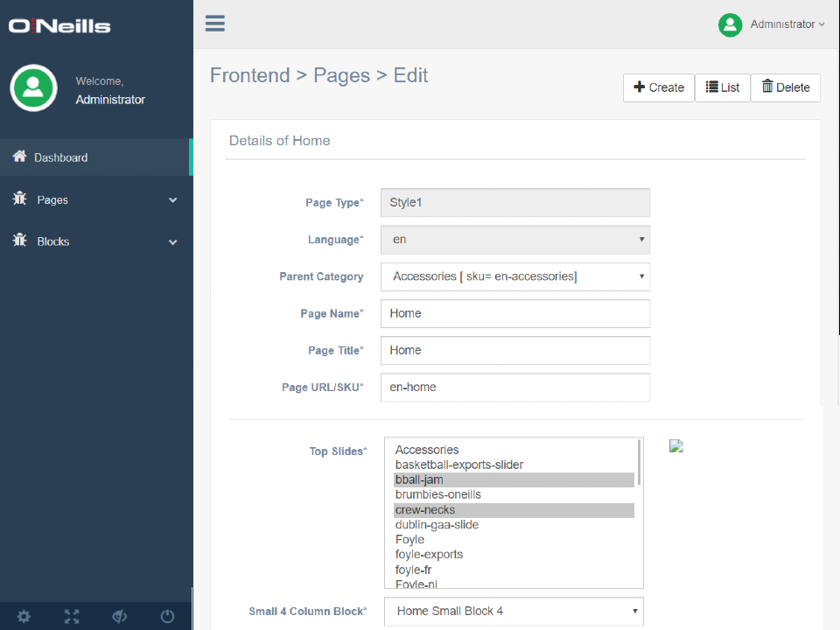Click the List button
Image resolution: width=840 pixels, height=630 pixels.
tap(723, 87)
